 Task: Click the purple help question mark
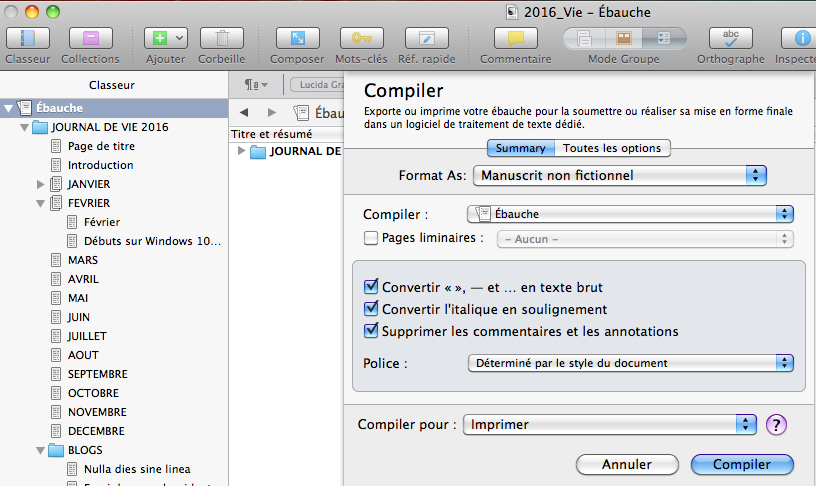point(776,424)
